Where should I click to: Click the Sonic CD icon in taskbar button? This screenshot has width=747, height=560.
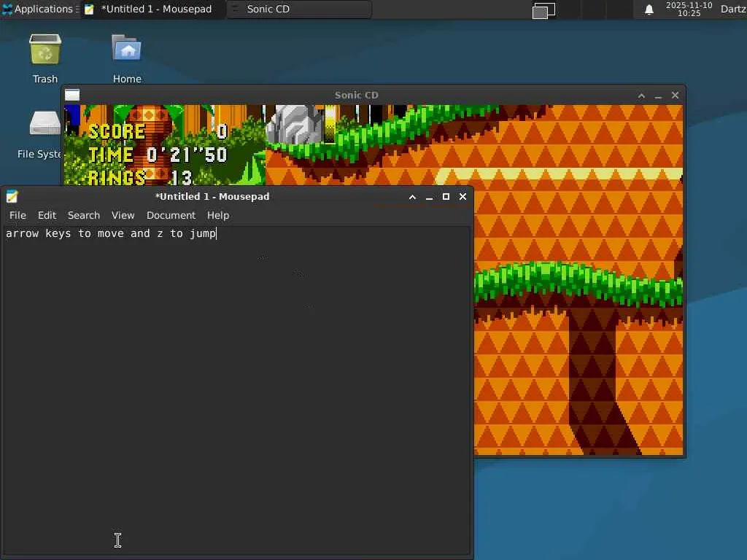(x=236, y=9)
